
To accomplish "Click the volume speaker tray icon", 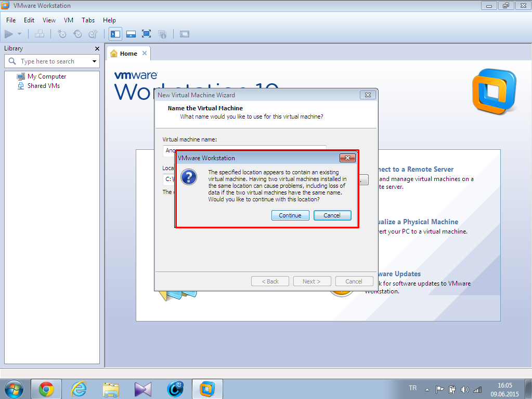I will (x=464, y=390).
